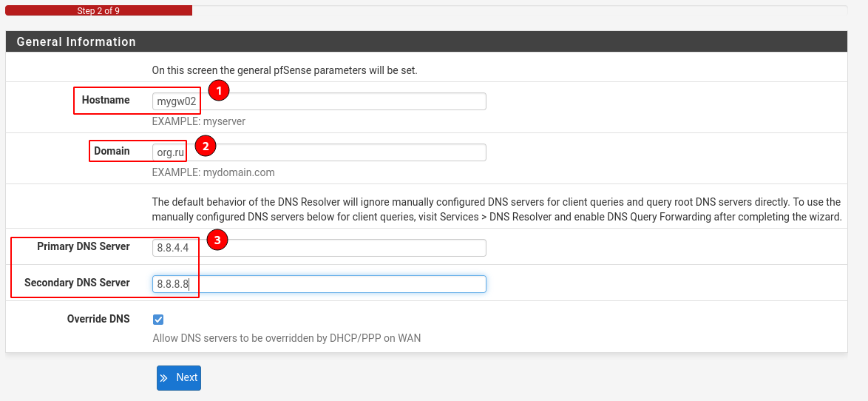Screen dimensions: 868x401
Task: Click the double-chevron icon on Next
Action: tap(164, 378)
